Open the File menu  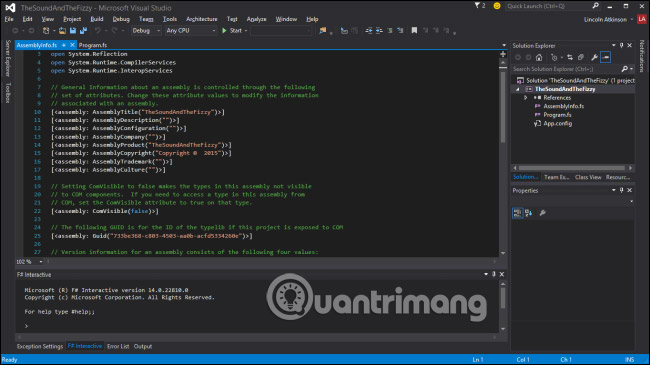[9, 19]
